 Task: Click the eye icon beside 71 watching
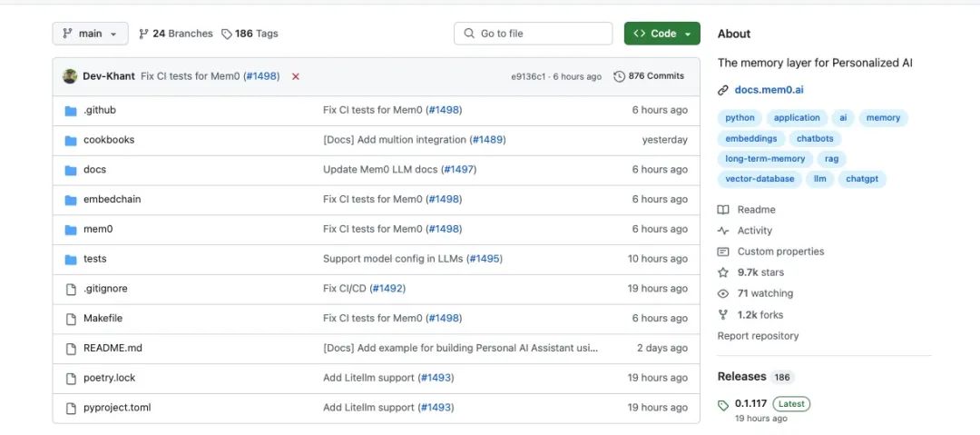tap(723, 293)
